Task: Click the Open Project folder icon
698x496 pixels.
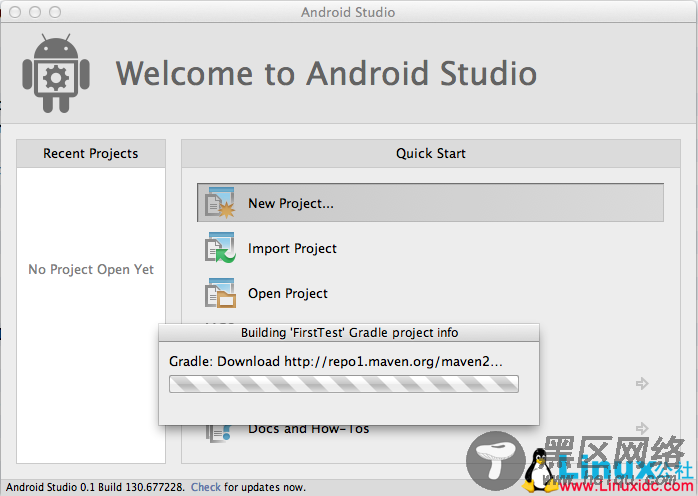Action: [220, 293]
